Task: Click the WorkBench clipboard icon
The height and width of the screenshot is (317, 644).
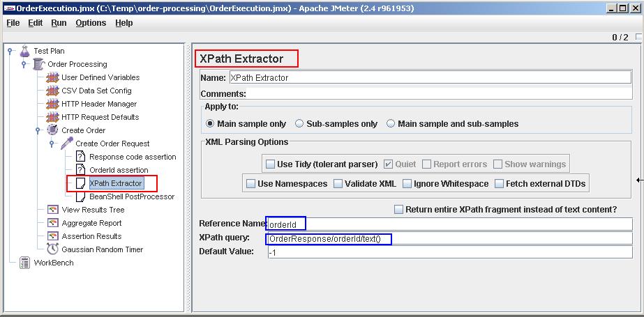Action: point(25,263)
